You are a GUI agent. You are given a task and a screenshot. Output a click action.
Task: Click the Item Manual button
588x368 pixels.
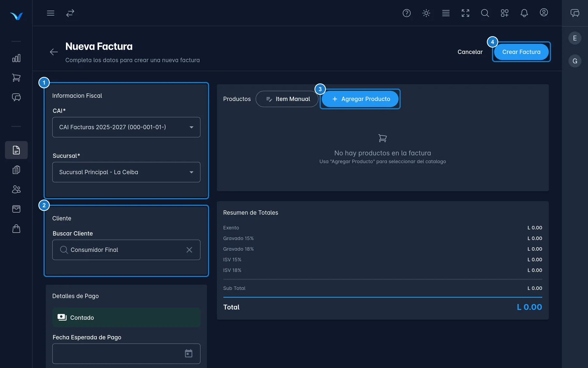(287, 99)
